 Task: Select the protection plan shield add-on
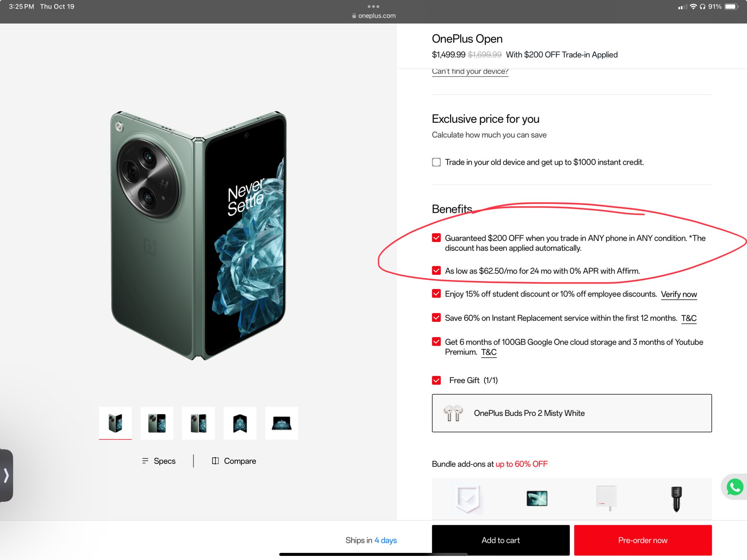(467, 499)
